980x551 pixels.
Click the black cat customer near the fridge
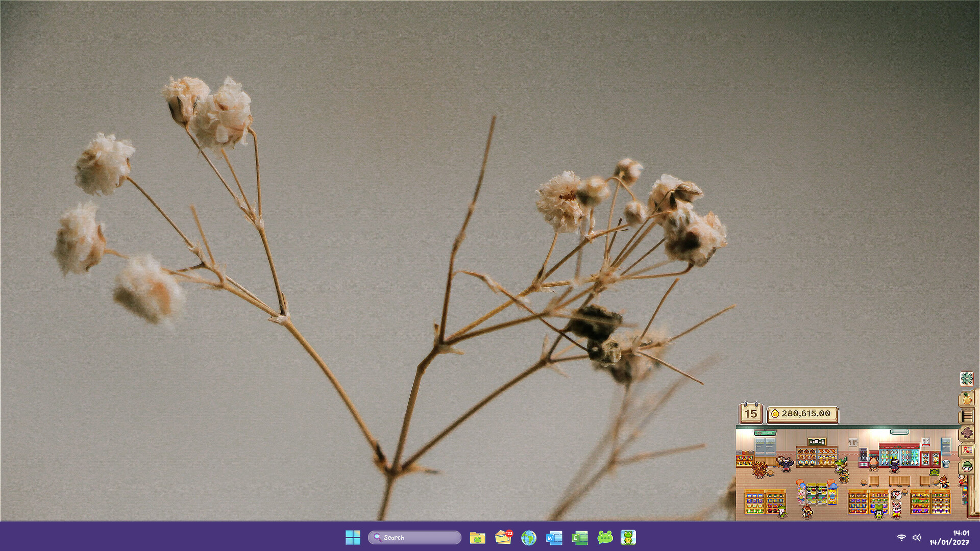pos(894,465)
